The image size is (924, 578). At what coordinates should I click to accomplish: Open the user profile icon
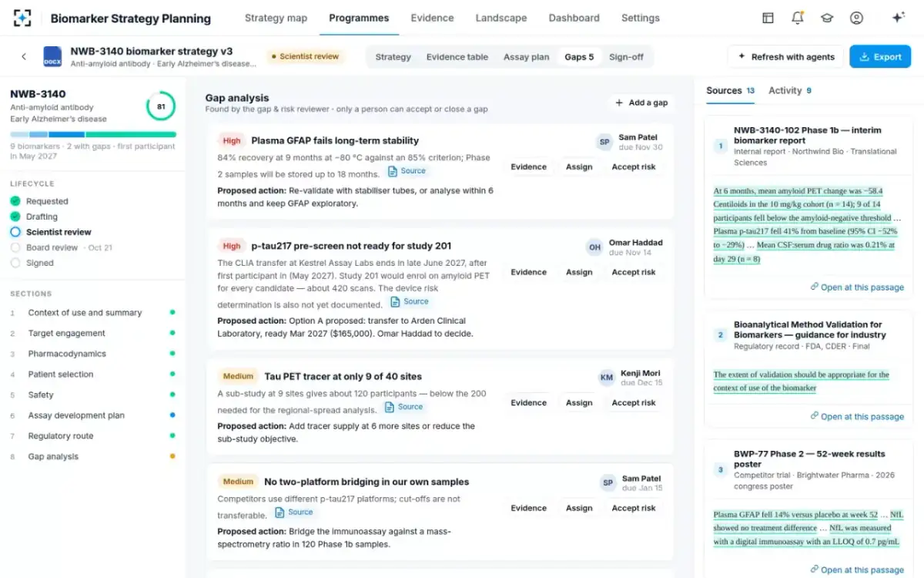[856, 18]
